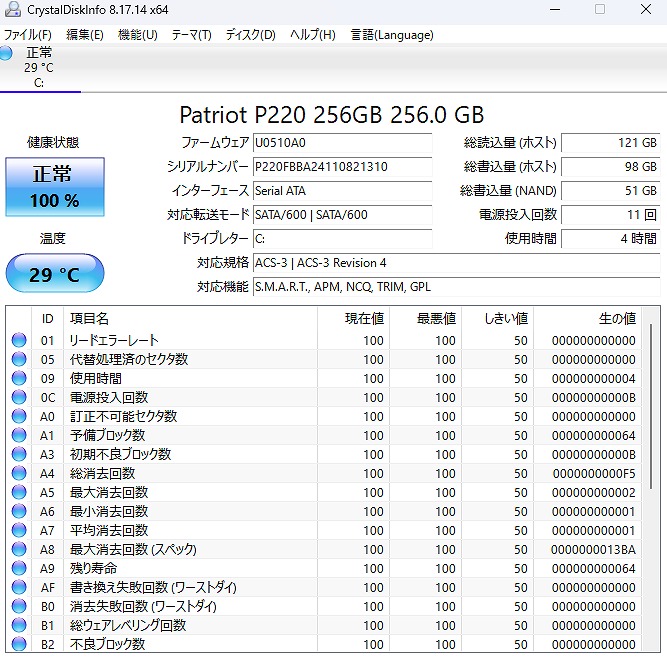
Task: Click the status circle for ID A9 row
Action: [x=19, y=568]
